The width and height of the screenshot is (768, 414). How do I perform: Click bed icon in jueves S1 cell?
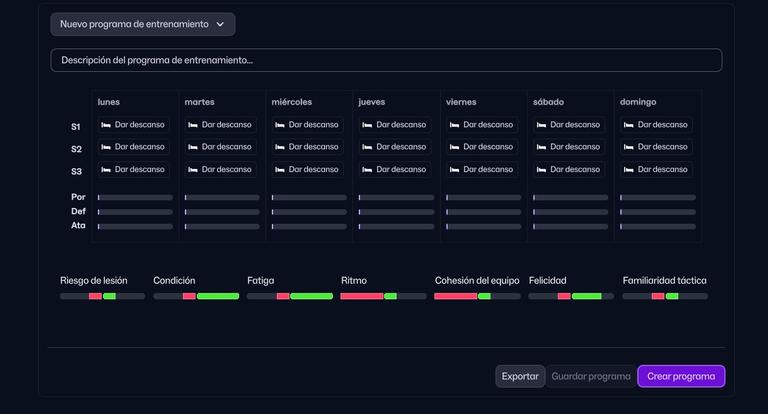tap(367, 125)
